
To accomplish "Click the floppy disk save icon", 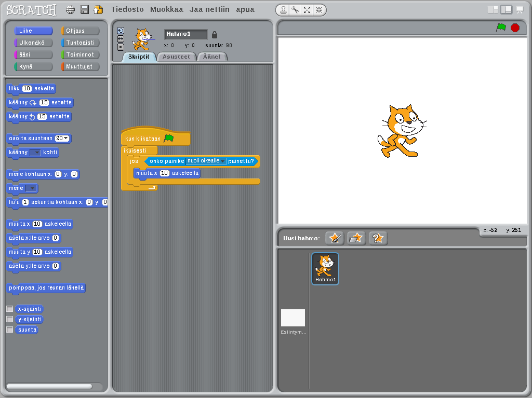I will tap(84, 9).
